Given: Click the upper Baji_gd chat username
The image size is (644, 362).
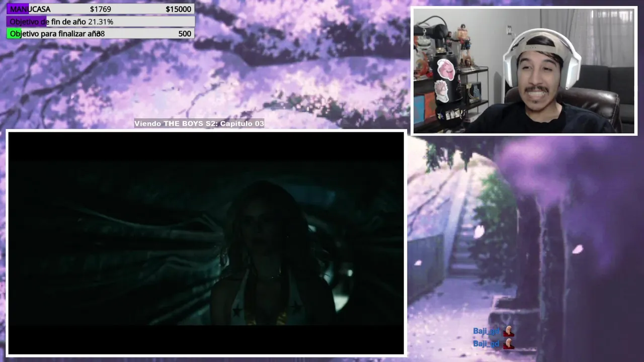Looking at the screenshot, I should point(486,331).
